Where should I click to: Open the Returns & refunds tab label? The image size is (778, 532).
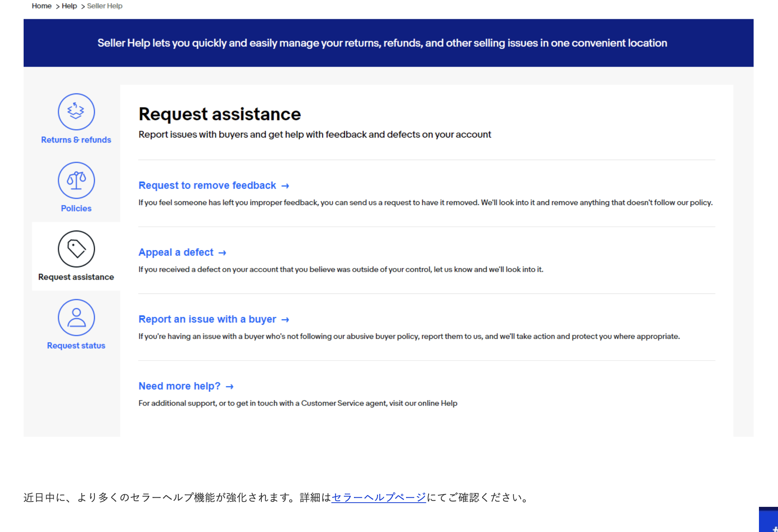76,140
